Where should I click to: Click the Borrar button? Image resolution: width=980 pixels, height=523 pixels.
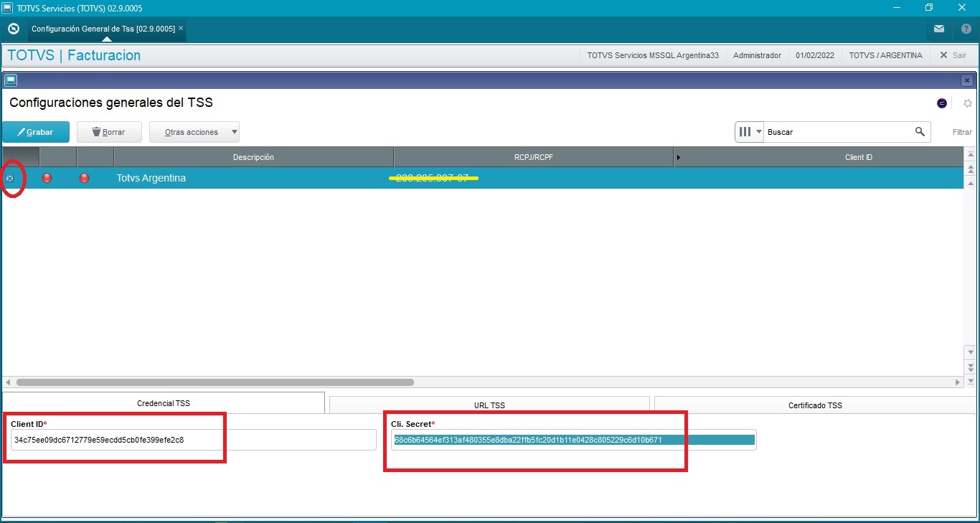pos(109,132)
